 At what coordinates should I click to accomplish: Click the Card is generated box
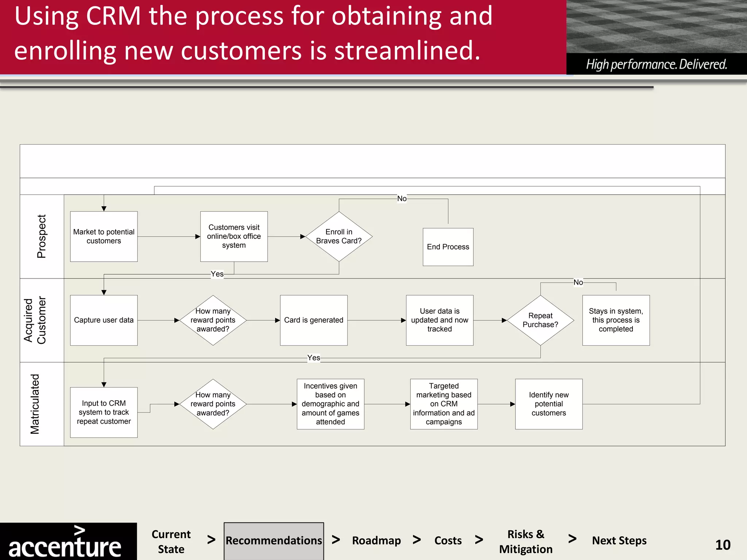314,320
